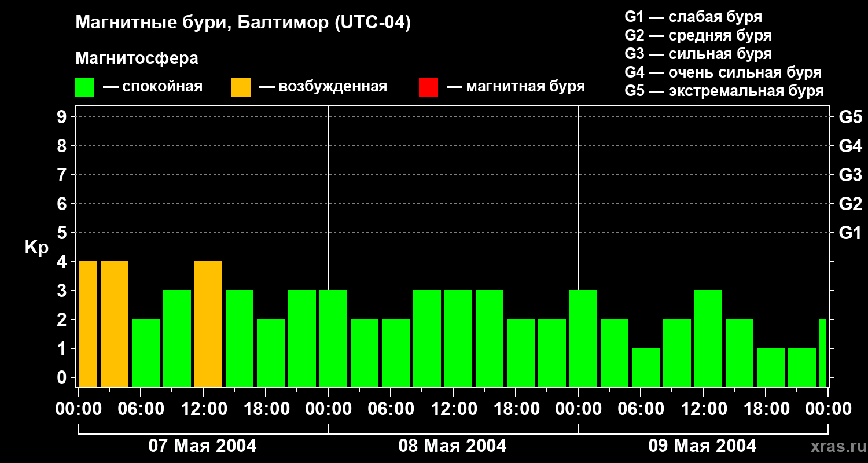The width and height of the screenshot is (868, 463).
Task: Click the red 'магнитная буря' legend swatch
Action: 428,87
